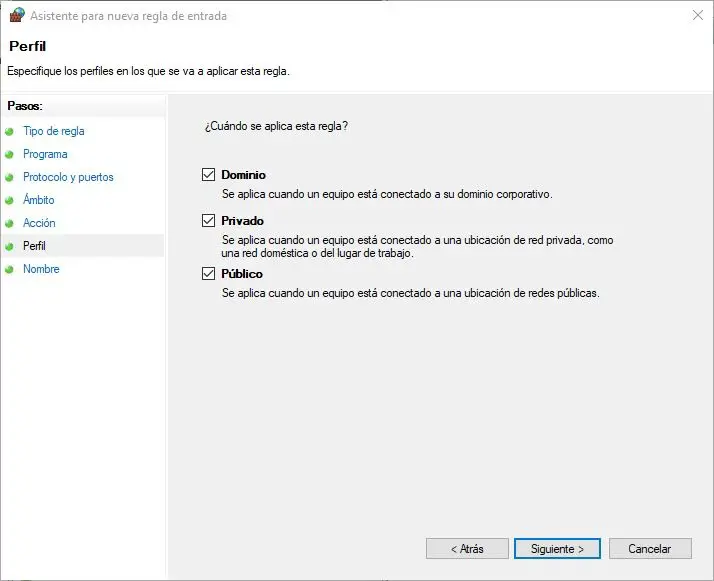Viewport: 714px width, 581px height.
Task: Cancel the new rule wizard
Action: (x=649, y=549)
